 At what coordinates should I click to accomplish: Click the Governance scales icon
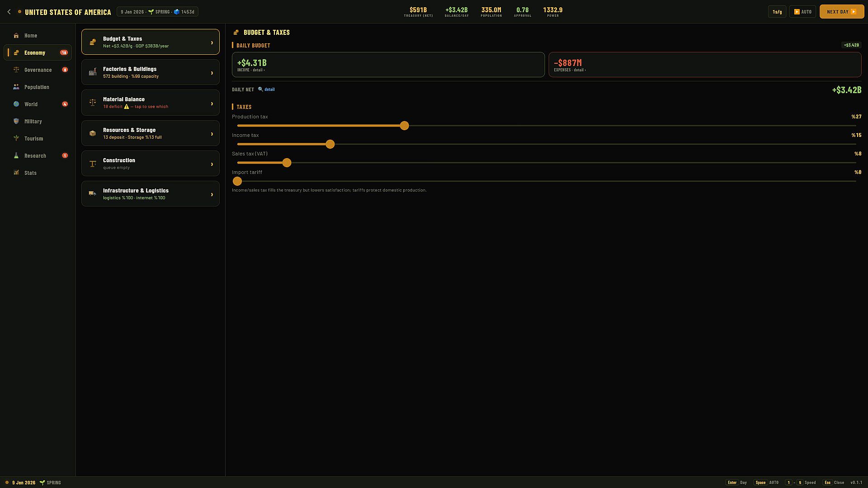point(16,70)
